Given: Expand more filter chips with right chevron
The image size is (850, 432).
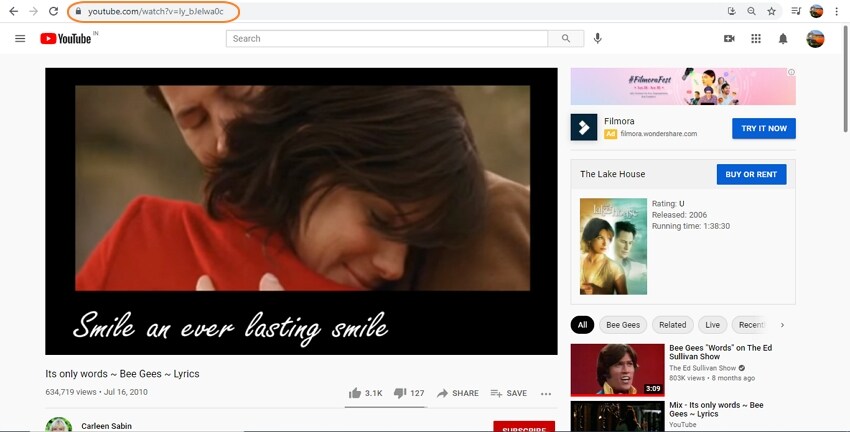Looking at the screenshot, I should pos(782,325).
